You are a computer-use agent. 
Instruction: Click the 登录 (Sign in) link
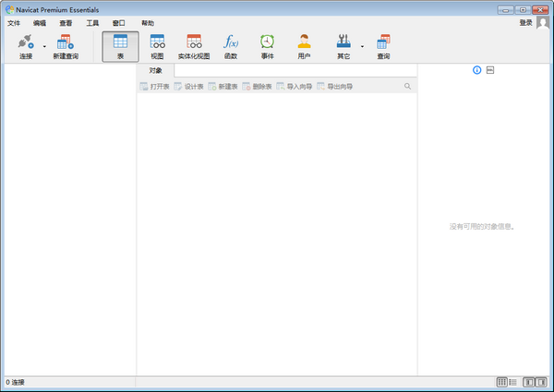pyautogui.click(x=525, y=22)
